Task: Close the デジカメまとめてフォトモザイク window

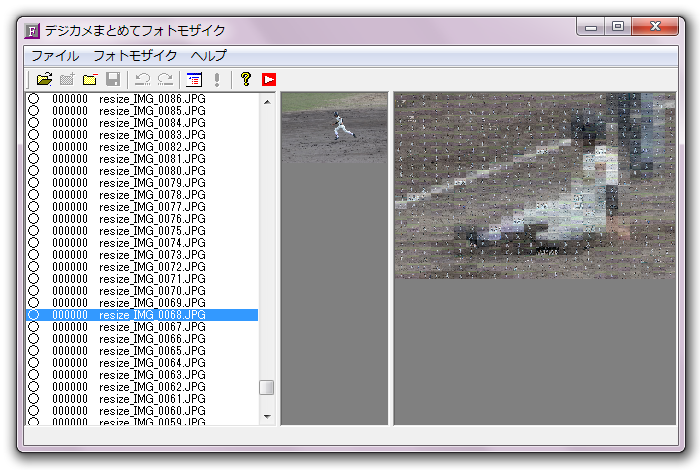Action: (x=655, y=27)
